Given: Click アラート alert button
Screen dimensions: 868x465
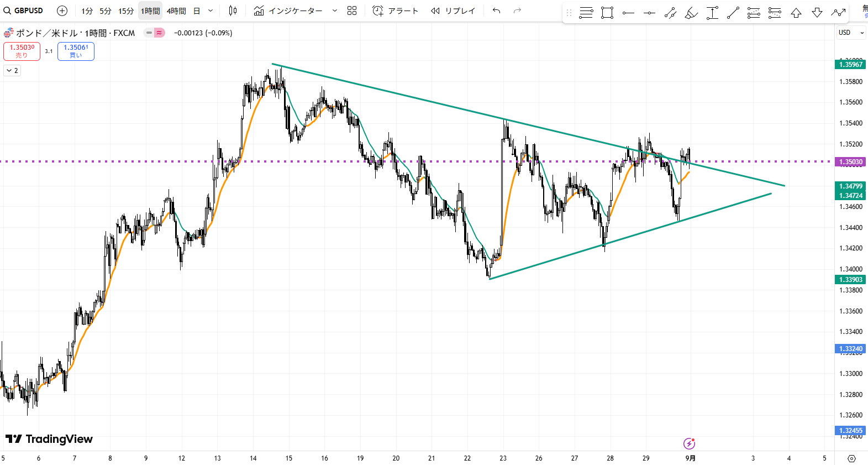Looking at the screenshot, I should point(395,11).
